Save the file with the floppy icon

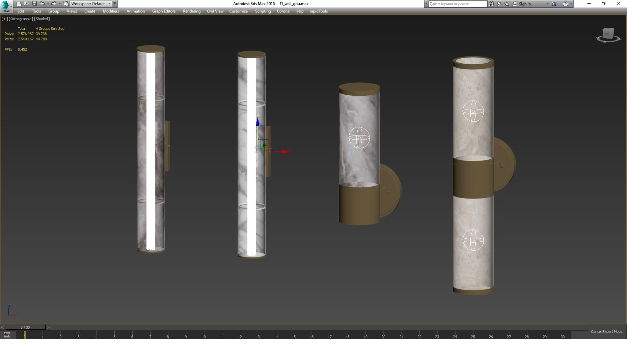coord(34,4)
